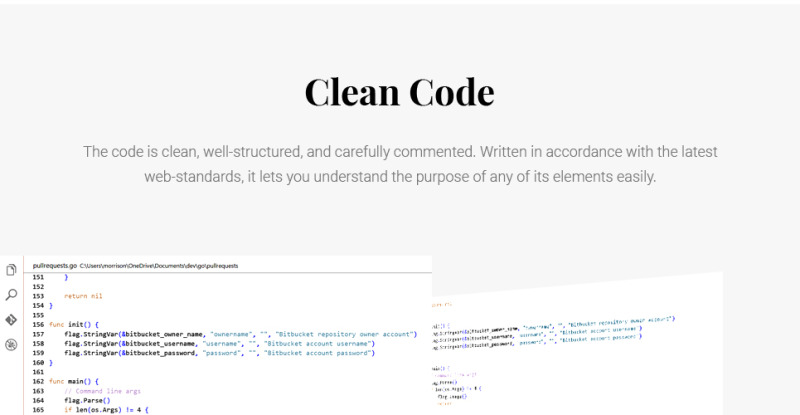Screen dimensions: 800x415
Task: Click the "Clean Code" heading
Action: point(399,92)
